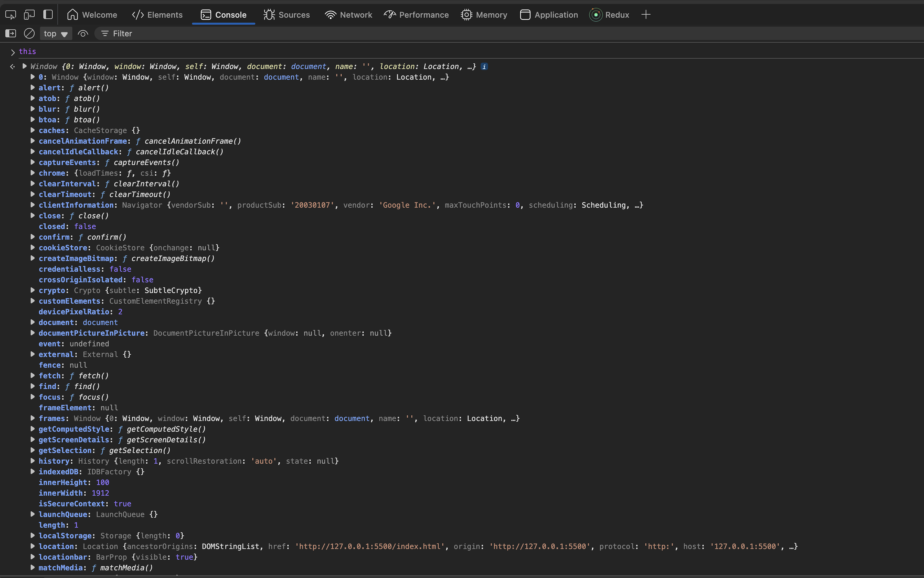The width and height of the screenshot is (924, 578).
Task: Open the Sources tab
Action: pyautogui.click(x=287, y=15)
